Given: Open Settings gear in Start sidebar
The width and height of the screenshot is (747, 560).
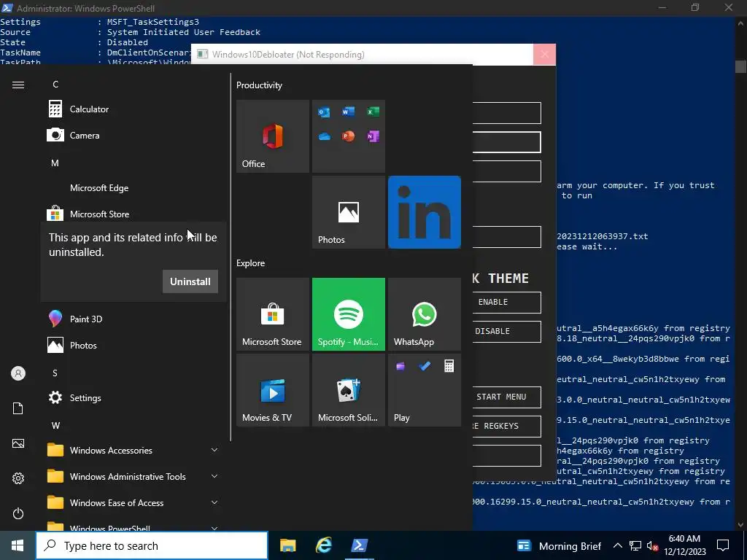Looking at the screenshot, I should 18,478.
